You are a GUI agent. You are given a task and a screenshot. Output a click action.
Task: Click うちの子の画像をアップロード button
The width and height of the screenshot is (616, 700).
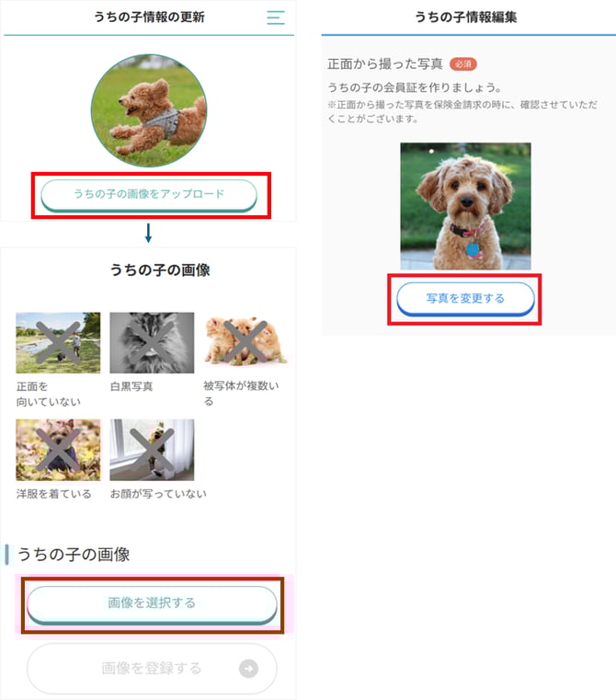149,195
